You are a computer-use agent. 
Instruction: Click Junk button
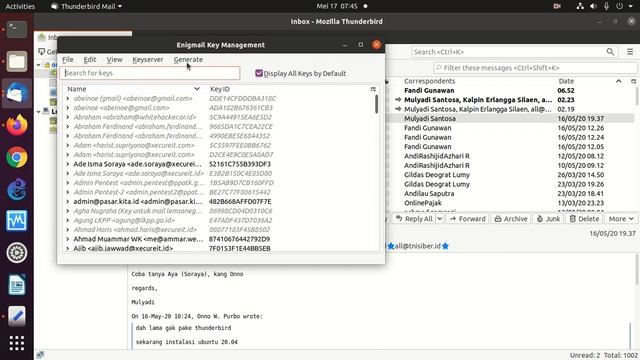coord(548,219)
